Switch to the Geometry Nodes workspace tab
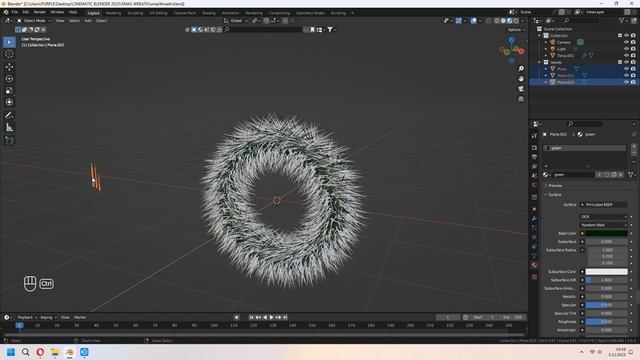 [x=310, y=13]
